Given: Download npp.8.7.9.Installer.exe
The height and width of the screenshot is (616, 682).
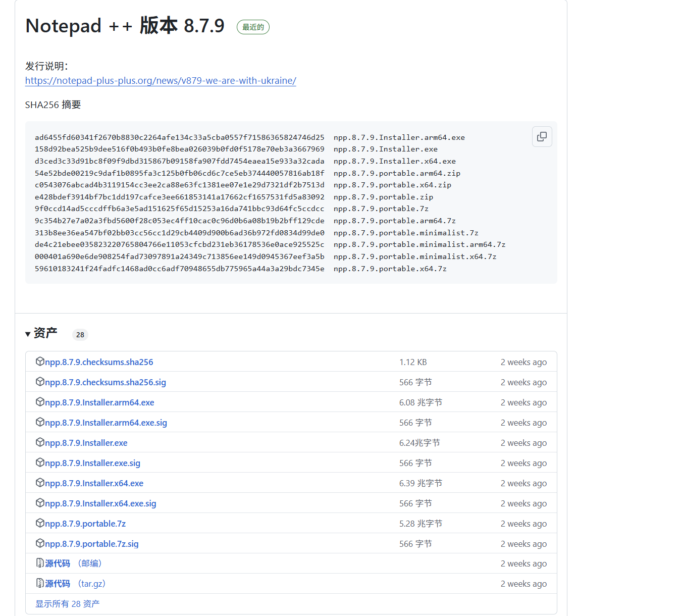Looking at the screenshot, I should pos(86,443).
